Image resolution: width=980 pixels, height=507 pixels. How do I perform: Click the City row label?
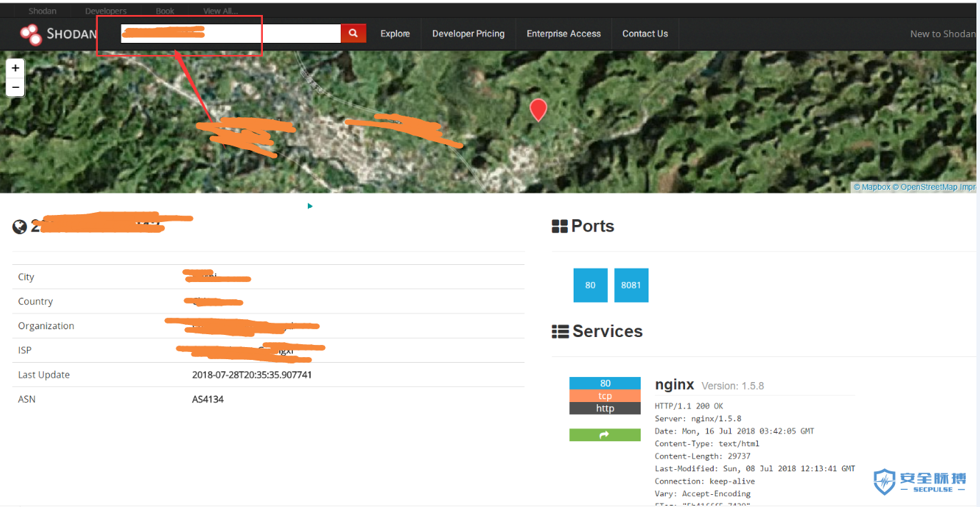[26, 277]
